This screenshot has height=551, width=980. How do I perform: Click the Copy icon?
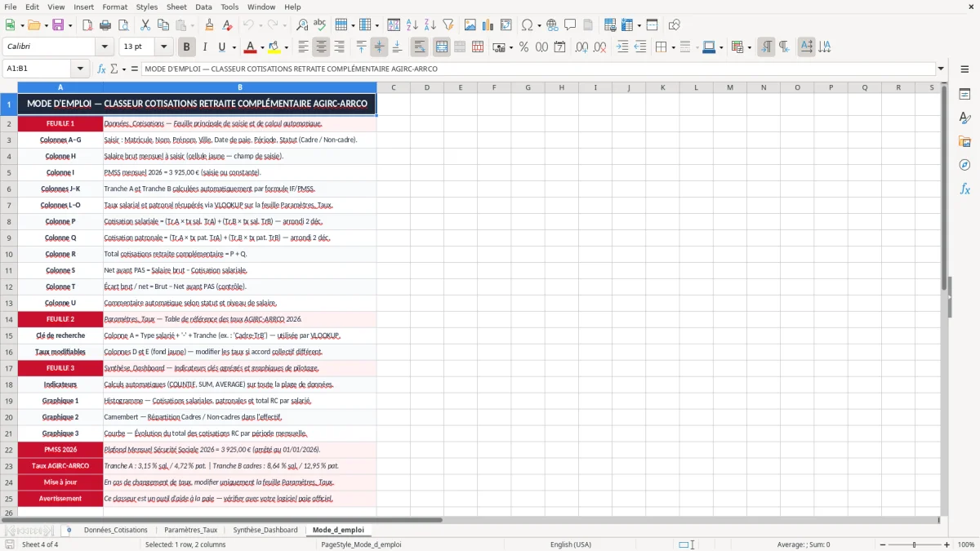click(x=162, y=25)
